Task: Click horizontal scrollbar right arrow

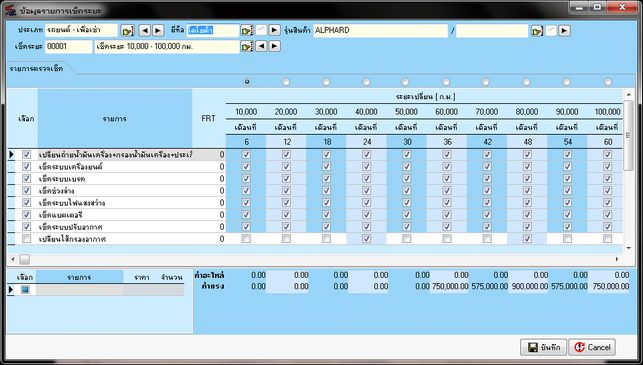Action: (x=617, y=259)
